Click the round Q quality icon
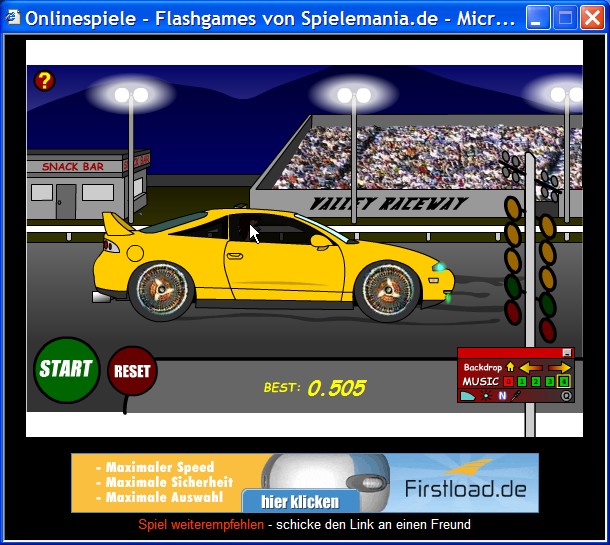The height and width of the screenshot is (545, 610). (x=566, y=395)
